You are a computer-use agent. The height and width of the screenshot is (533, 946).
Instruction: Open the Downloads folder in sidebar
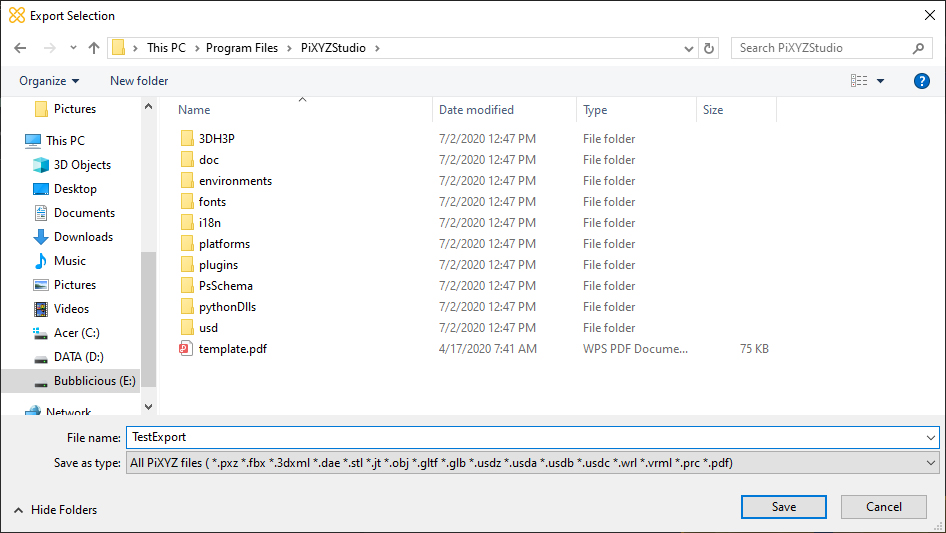(83, 237)
